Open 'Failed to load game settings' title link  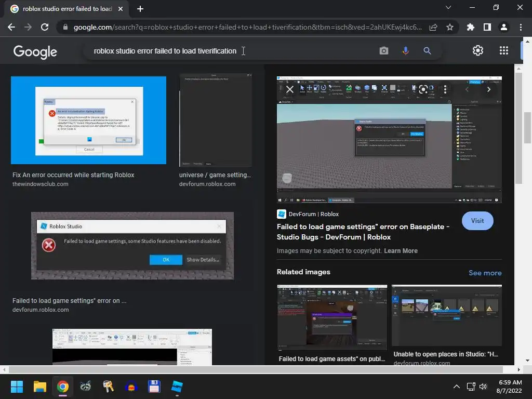[363, 232]
